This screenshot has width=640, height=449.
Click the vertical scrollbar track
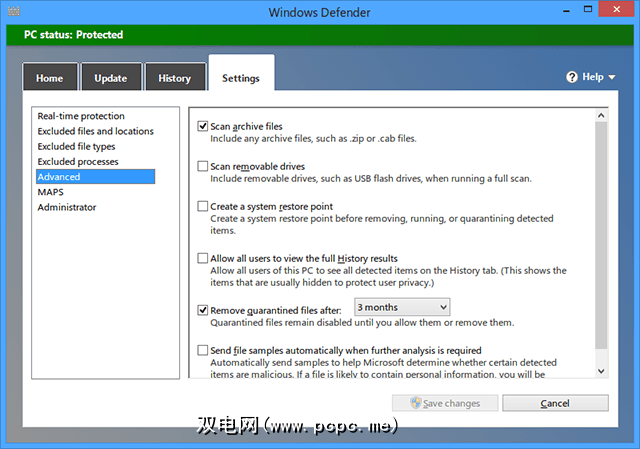[600, 240]
